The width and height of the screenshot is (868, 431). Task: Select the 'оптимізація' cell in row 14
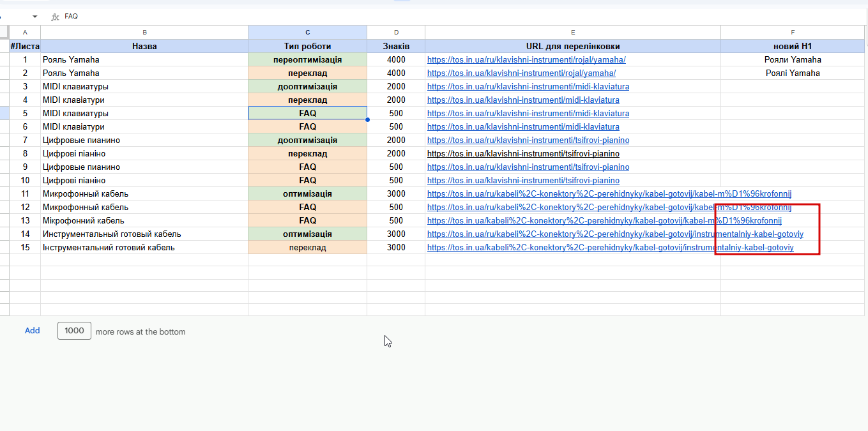(x=307, y=234)
